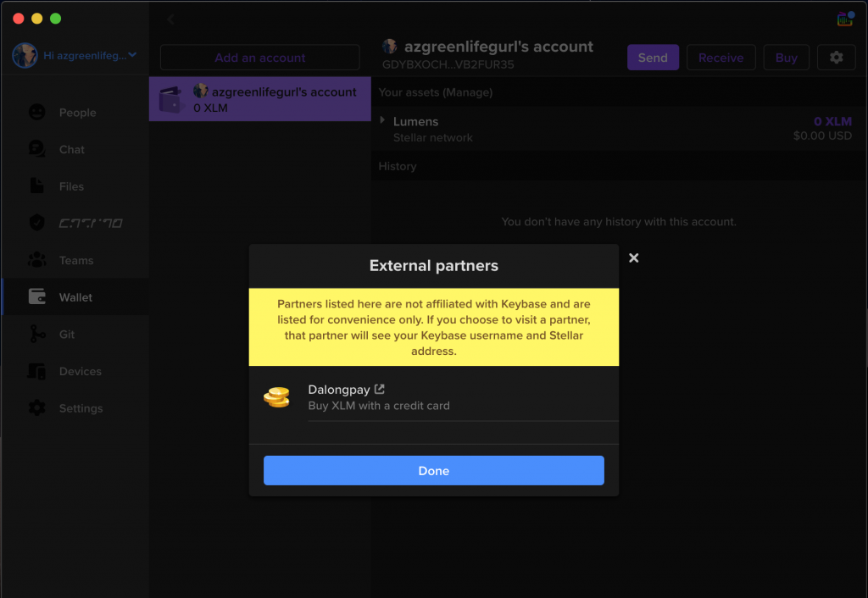
Task: Open the People section icon
Action: (37, 113)
